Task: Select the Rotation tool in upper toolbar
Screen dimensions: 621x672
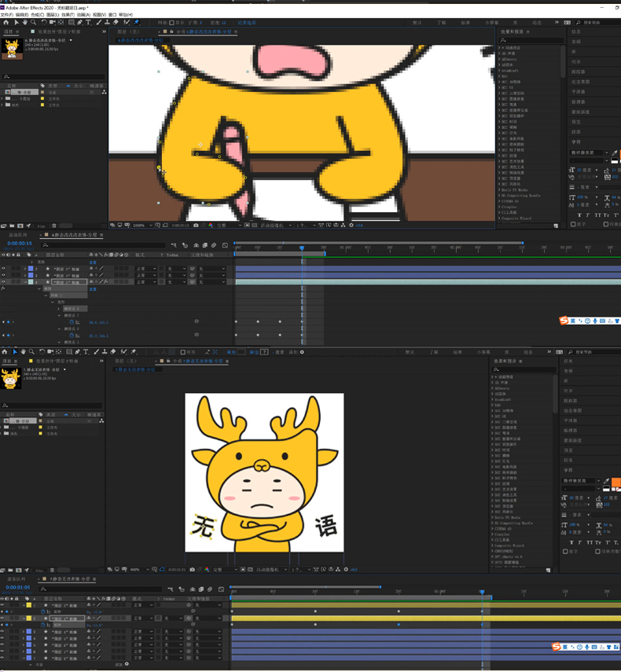Action: (44, 22)
